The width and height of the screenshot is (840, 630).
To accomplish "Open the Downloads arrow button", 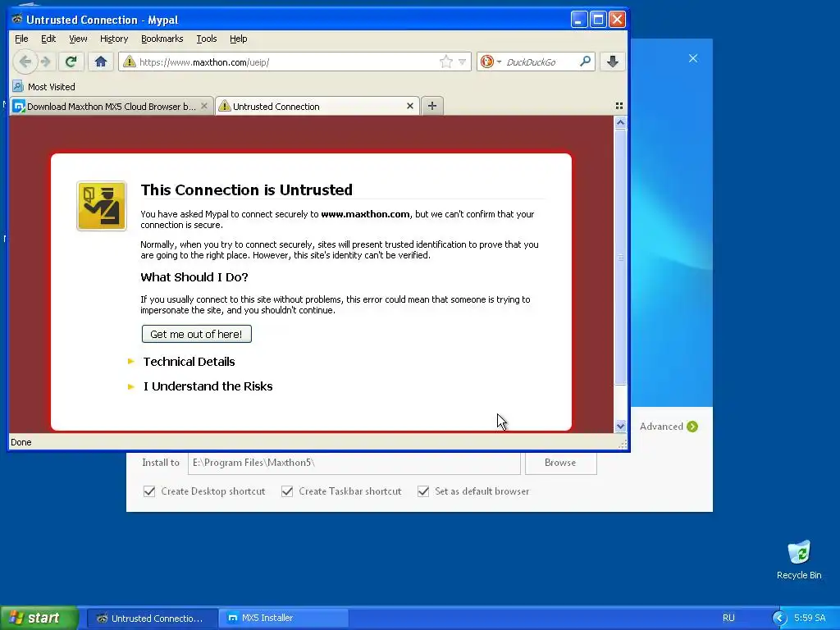I will (x=613, y=62).
